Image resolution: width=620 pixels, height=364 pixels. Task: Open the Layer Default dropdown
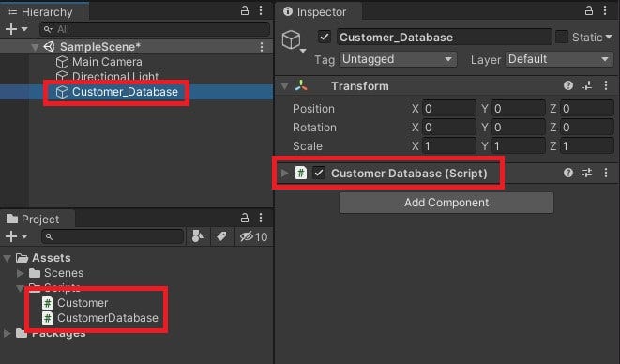559,59
